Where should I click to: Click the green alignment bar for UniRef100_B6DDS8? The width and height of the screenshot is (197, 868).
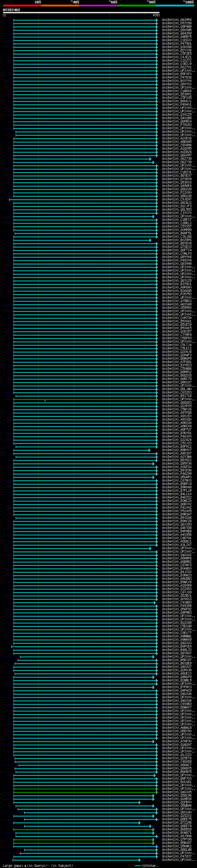point(84,830)
